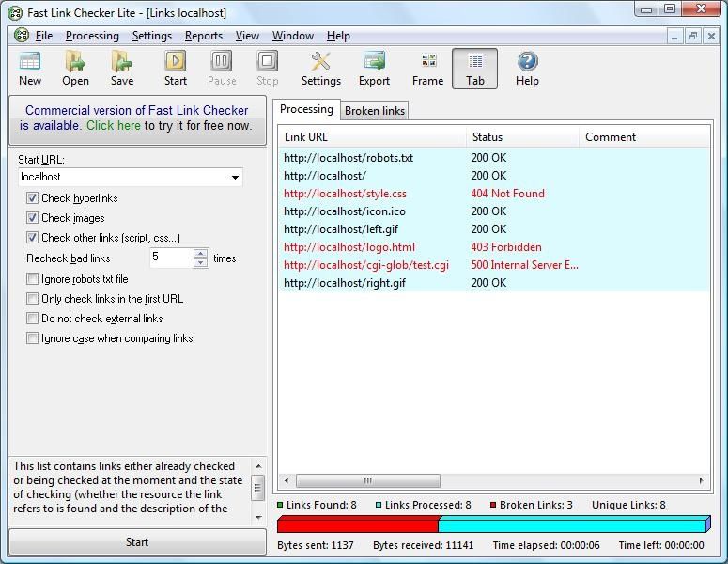Enable Do not check external links
Screen dimensions: 728x564
point(32,319)
